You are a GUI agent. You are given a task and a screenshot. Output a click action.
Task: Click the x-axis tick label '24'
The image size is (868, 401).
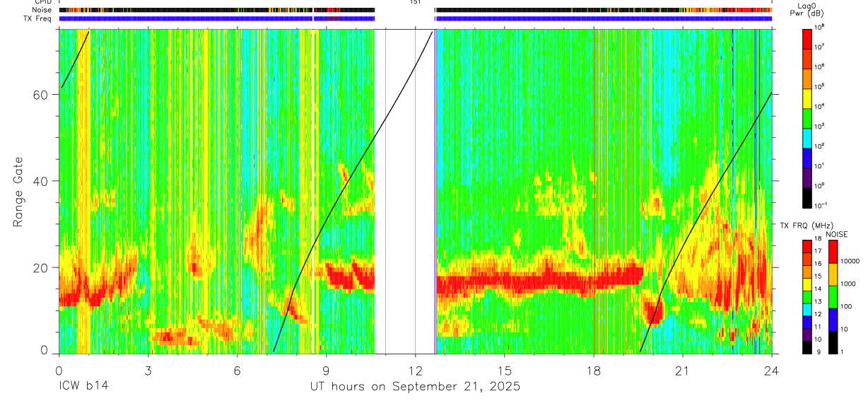point(771,371)
